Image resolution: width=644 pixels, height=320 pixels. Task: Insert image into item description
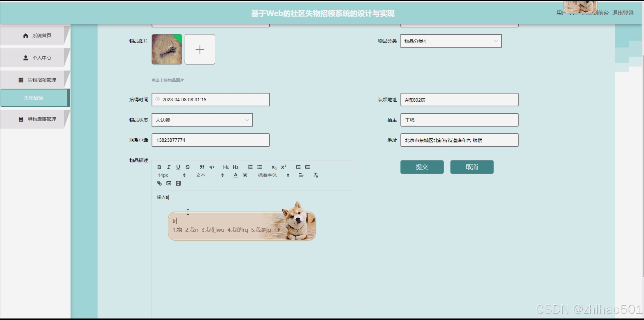point(169,183)
